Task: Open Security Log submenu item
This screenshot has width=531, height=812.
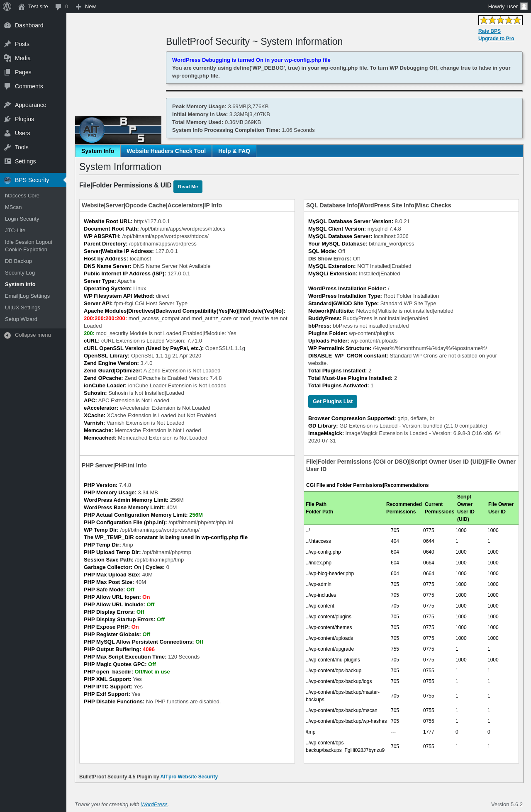Action: 20,273
